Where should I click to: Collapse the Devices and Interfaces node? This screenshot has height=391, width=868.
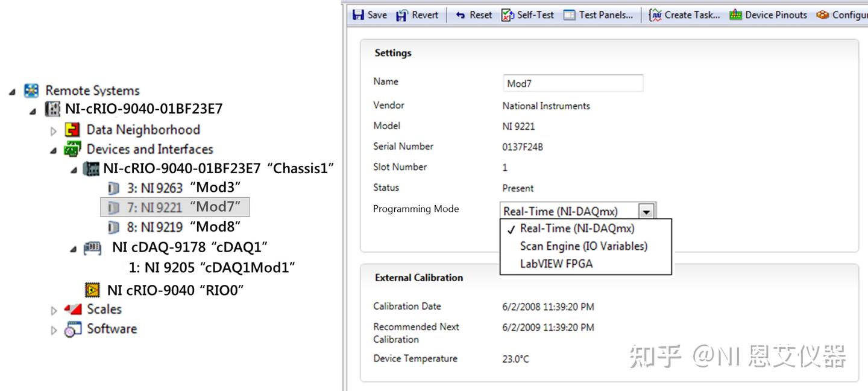[54, 150]
